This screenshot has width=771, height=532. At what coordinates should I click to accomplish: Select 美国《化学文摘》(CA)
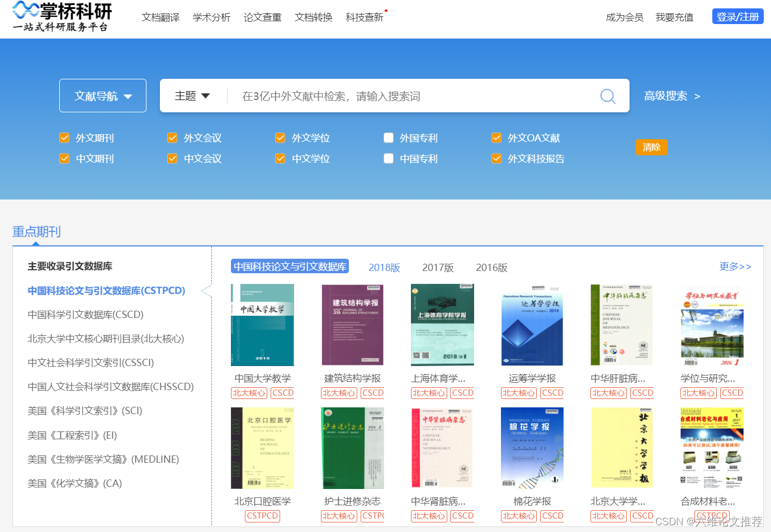coord(75,483)
